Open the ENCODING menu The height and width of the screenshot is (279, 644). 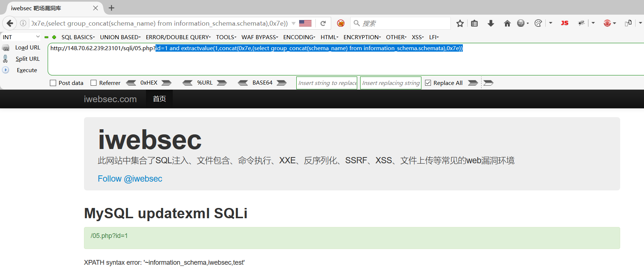click(299, 37)
